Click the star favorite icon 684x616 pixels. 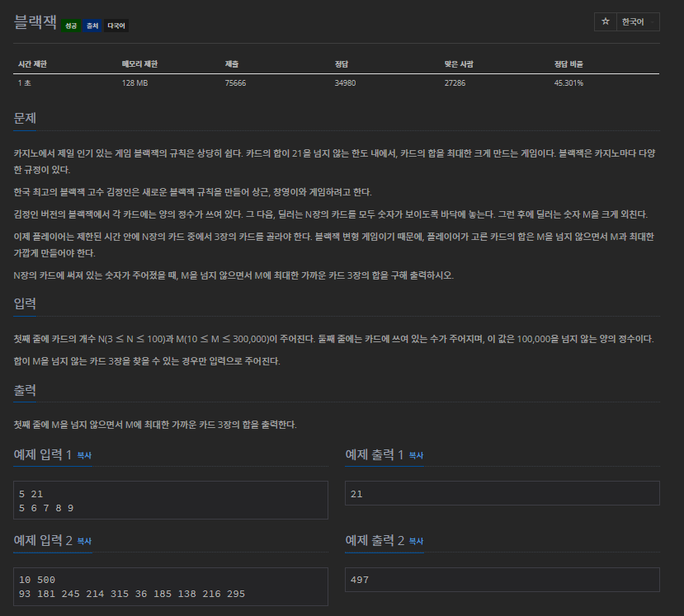pos(605,21)
